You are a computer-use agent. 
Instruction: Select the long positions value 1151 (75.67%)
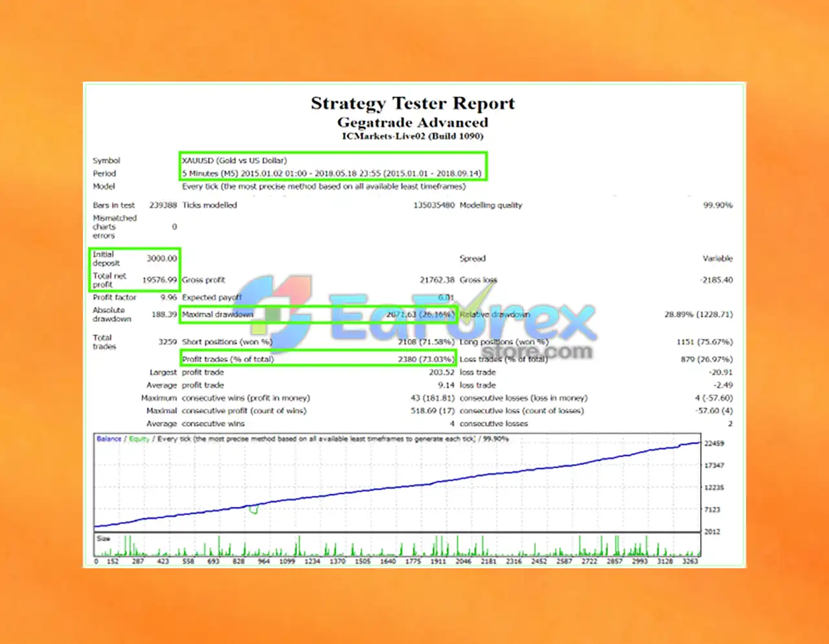pyautogui.click(x=705, y=342)
